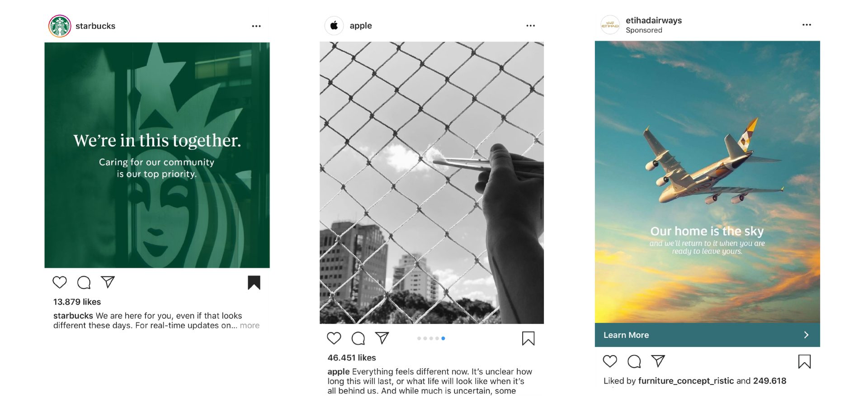This screenshot has width=868, height=403.
Task: Open comment bubble on apple post
Action: coord(358,338)
